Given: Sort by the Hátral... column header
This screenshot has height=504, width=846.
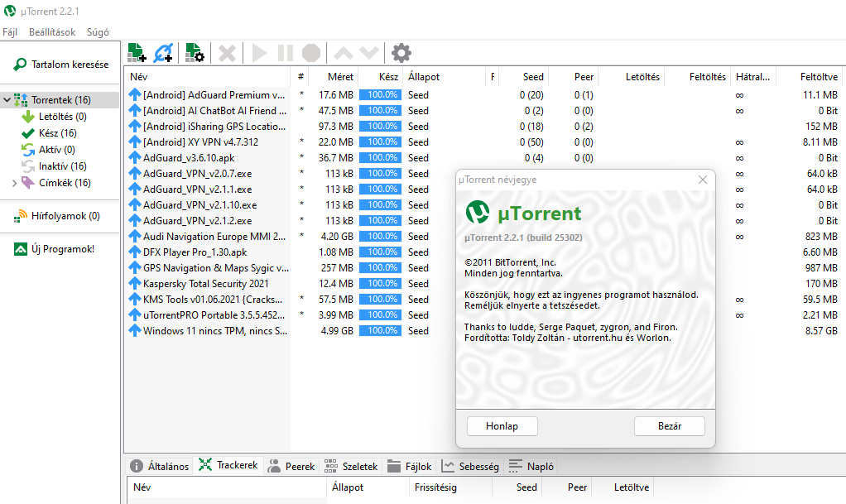Looking at the screenshot, I should pyautogui.click(x=753, y=77).
